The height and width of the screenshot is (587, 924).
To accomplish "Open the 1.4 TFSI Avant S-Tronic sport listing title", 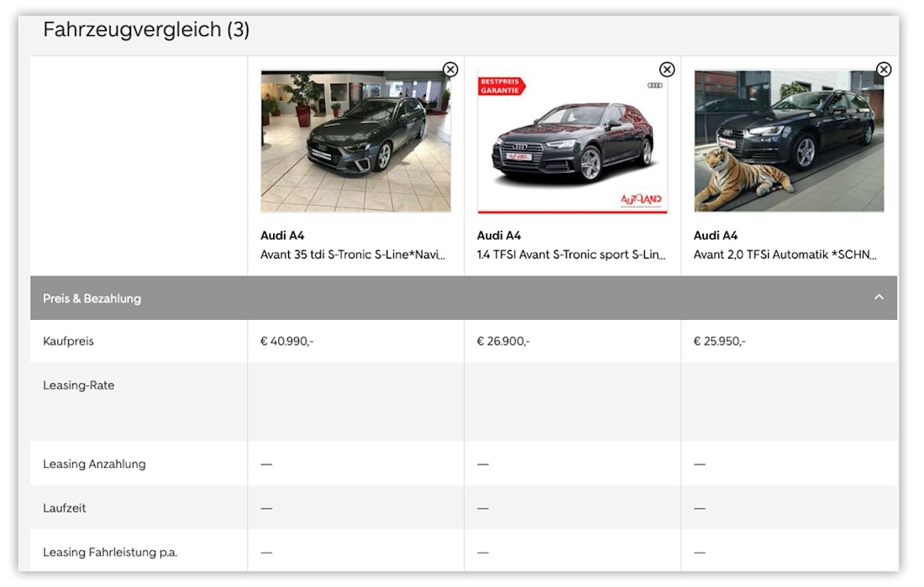I will [571, 254].
